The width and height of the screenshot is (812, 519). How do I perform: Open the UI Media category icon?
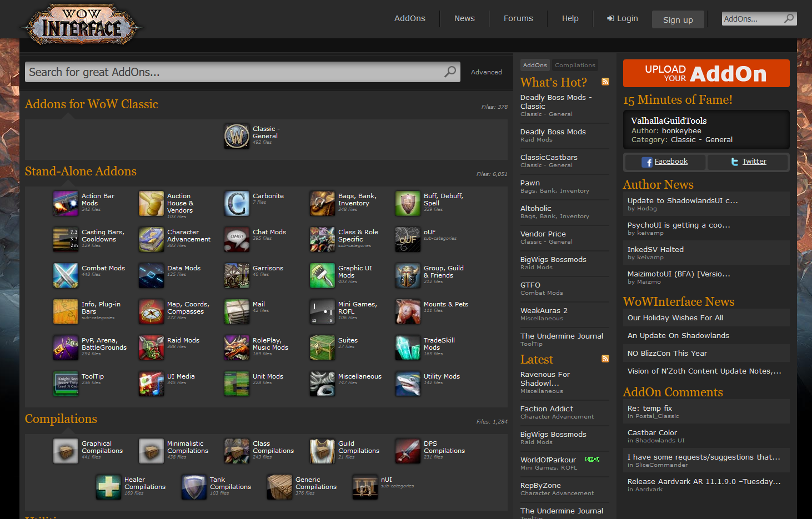151,384
